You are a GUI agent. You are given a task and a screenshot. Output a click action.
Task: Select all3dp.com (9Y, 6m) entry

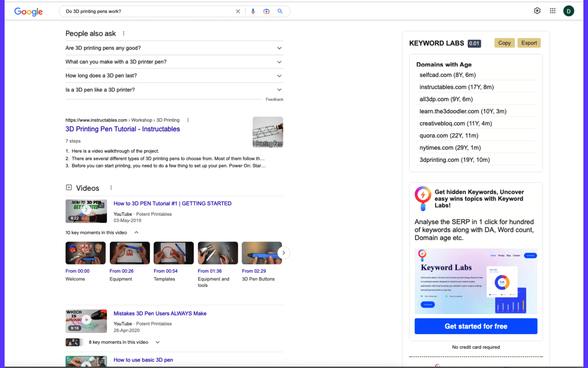(446, 99)
